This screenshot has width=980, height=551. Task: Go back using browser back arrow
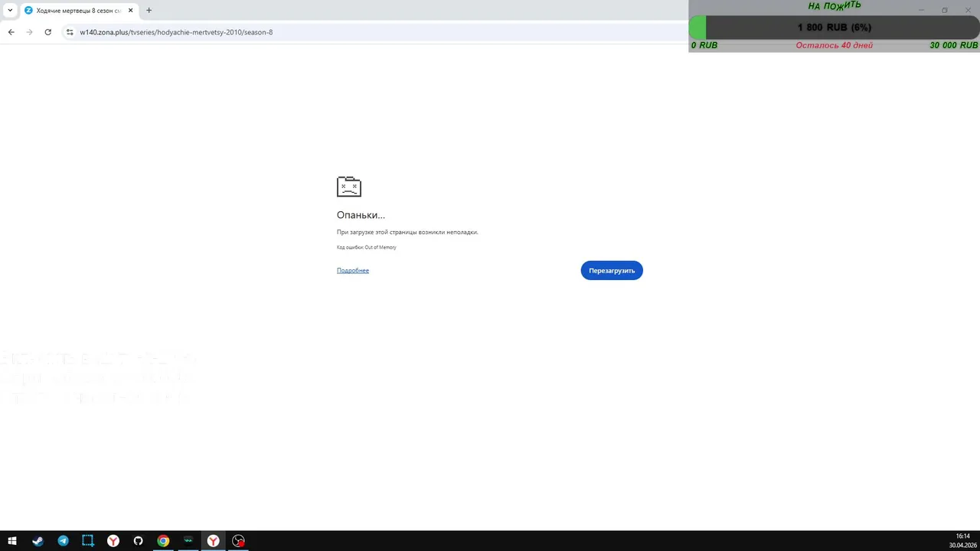[11, 32]
